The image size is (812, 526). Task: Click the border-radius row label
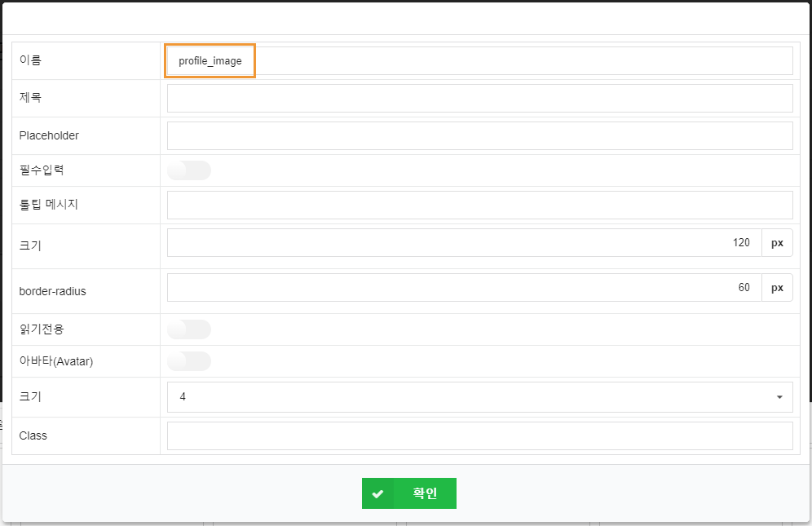tap(52, 291)
